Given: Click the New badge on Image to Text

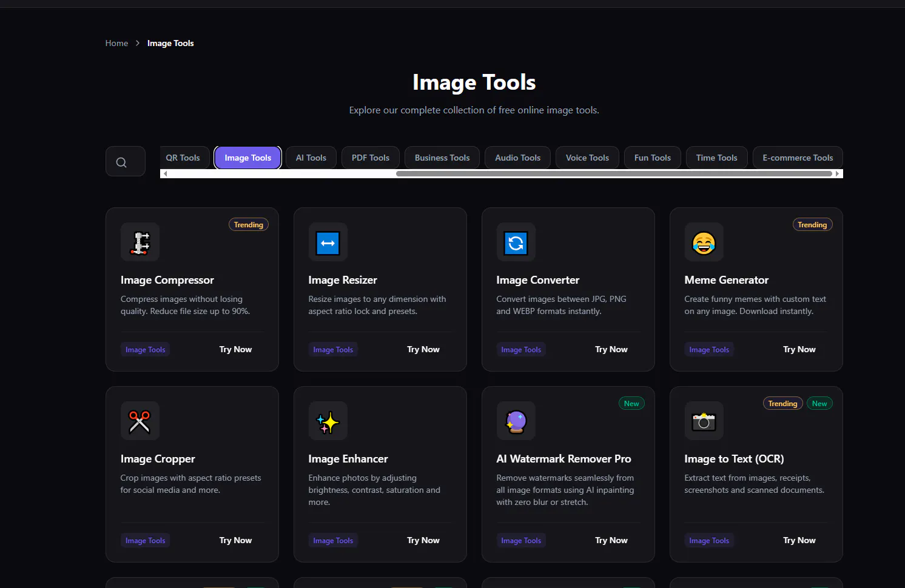Looking at the screenshot, I should tap(819, 404).
